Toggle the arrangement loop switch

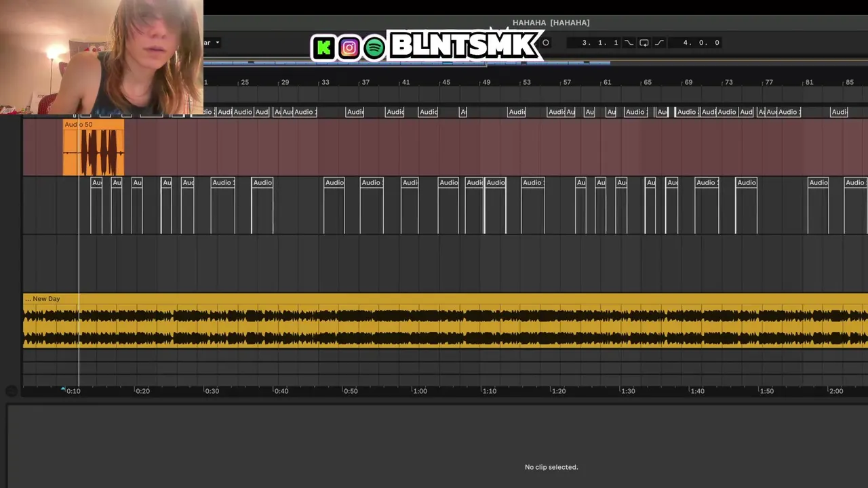644,43
